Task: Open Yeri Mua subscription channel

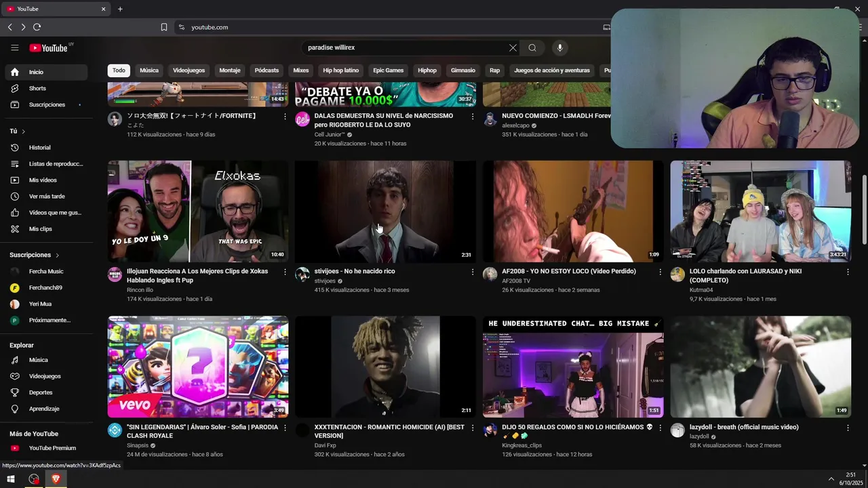Action: (x=46, y=304)
